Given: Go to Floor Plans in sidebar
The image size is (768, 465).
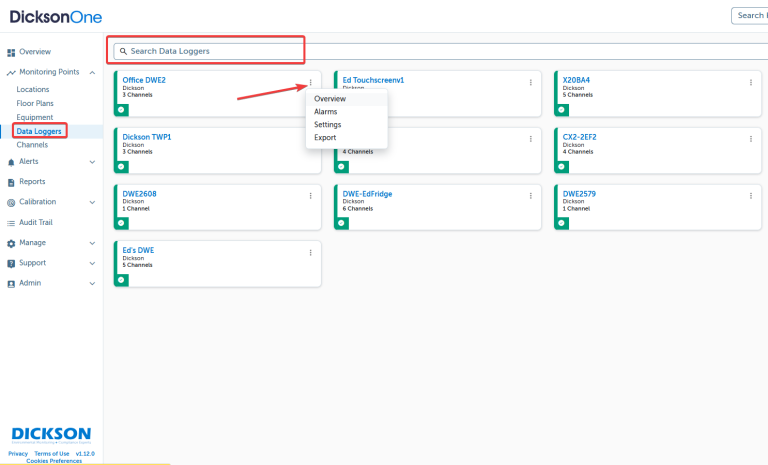Looking at the screenshot, I should click(37, 103).
